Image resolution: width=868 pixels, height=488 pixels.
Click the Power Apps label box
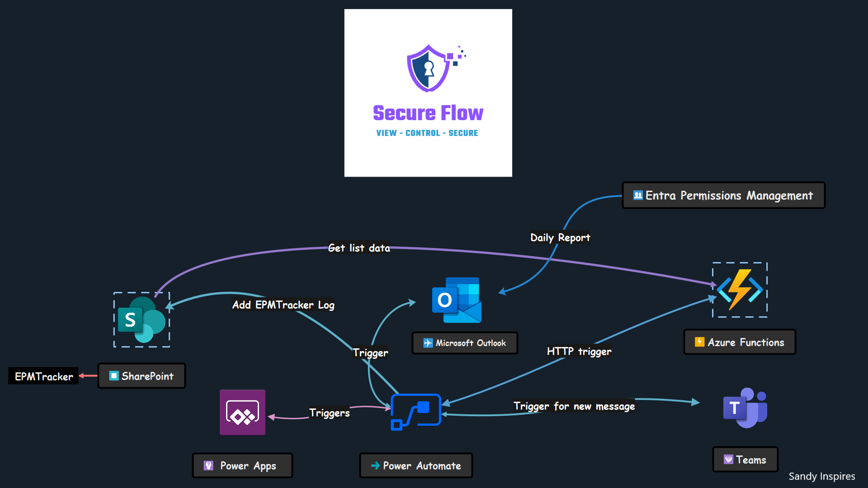[242, 465]
